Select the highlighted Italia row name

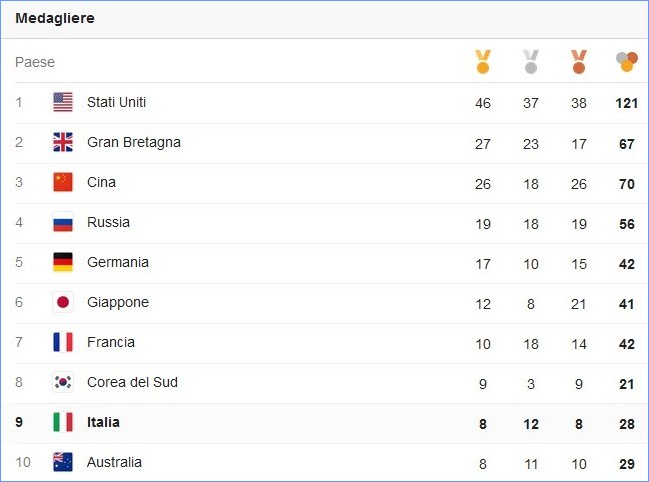pos(103,422)
